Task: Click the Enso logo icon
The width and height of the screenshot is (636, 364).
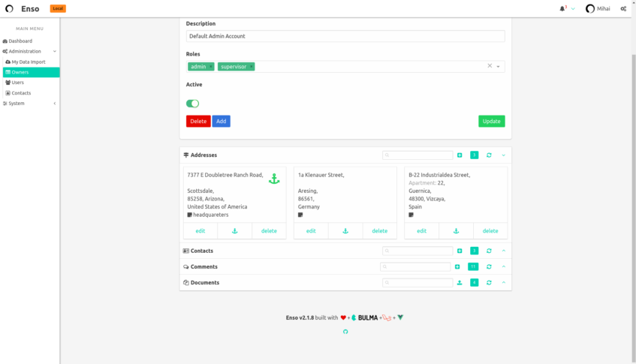Action: click(x=9, y=8)
